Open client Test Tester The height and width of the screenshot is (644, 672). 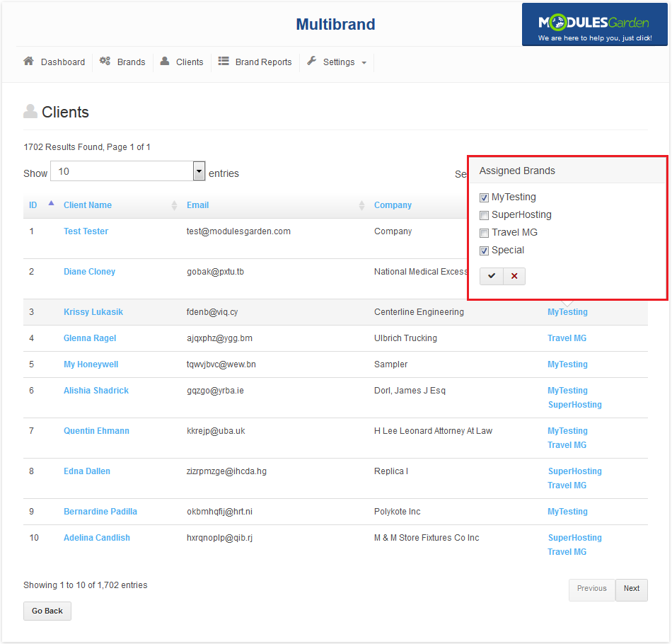[x=86, y=231]
